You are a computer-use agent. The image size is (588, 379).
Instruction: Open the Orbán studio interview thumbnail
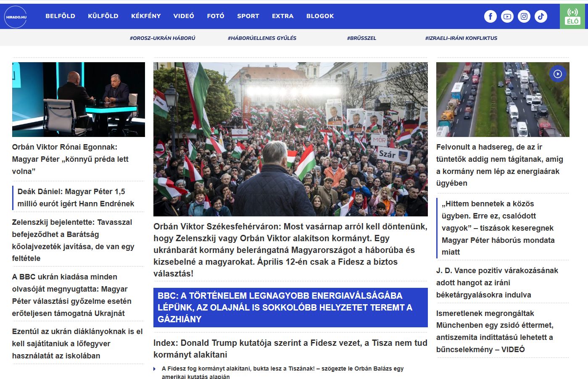[x=78, y=100]
